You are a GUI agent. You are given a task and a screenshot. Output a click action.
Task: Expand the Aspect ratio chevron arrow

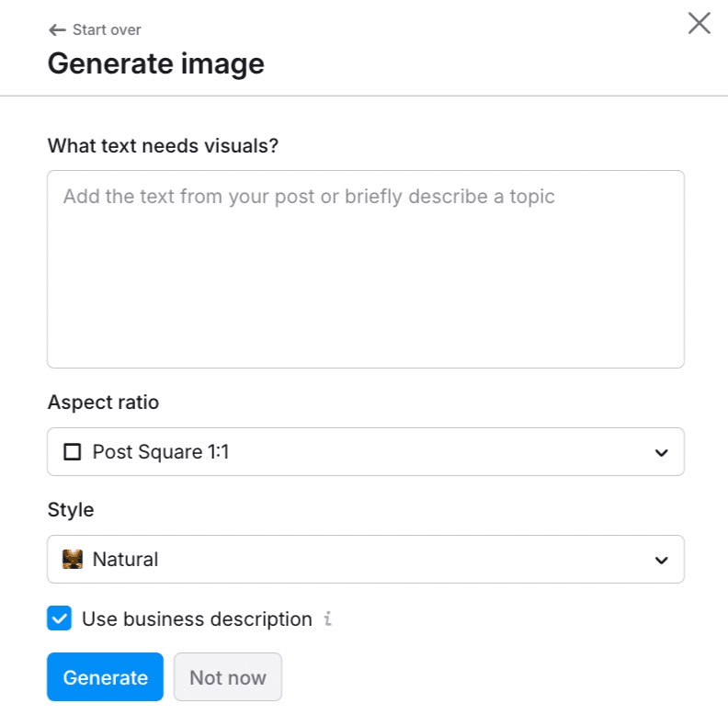pos(660,452)
